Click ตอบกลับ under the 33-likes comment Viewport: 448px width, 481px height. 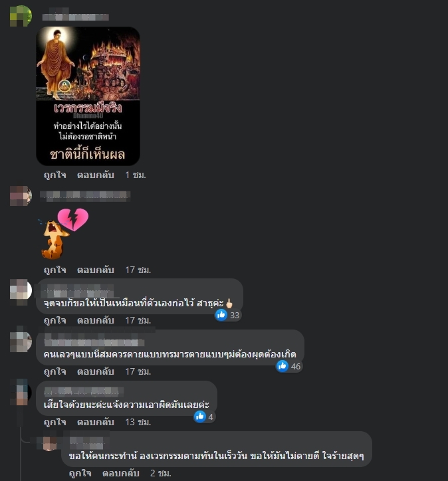[x=96, y=321]
